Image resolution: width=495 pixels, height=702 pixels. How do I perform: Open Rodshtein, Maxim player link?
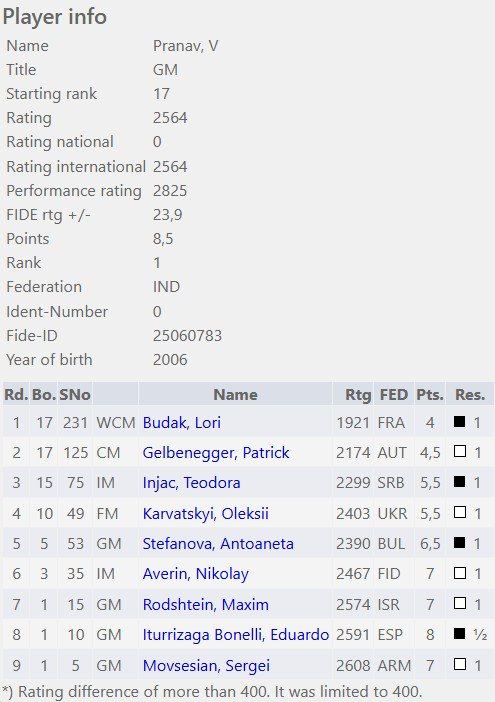(x=205, y=604)
